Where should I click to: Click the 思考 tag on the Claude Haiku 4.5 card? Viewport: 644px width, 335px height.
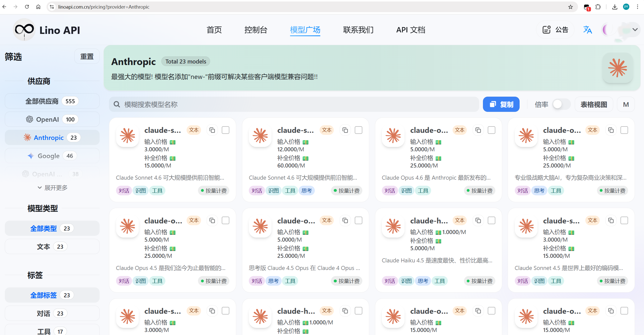423,281
